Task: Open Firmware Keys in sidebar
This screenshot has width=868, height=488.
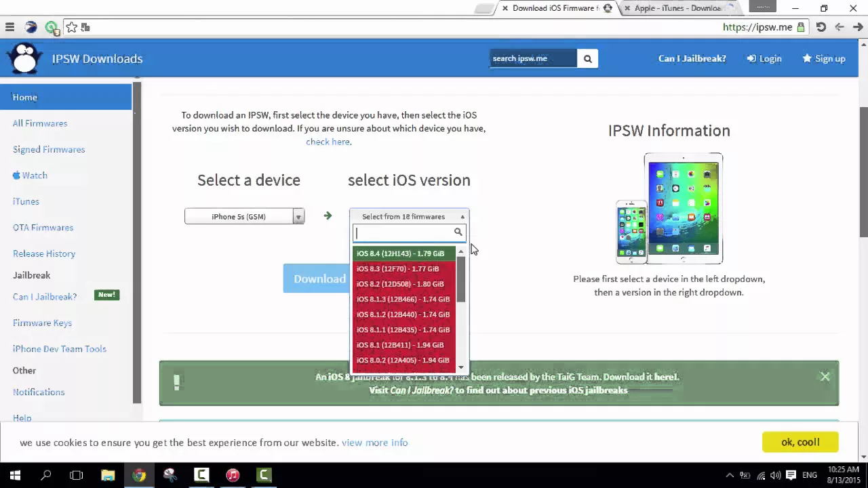Action: 42,323
